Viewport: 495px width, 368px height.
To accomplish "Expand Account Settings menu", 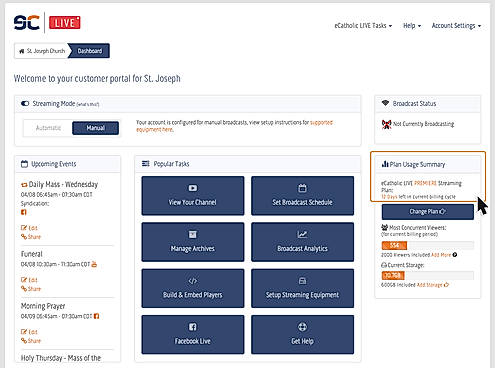I will [456, 26].
